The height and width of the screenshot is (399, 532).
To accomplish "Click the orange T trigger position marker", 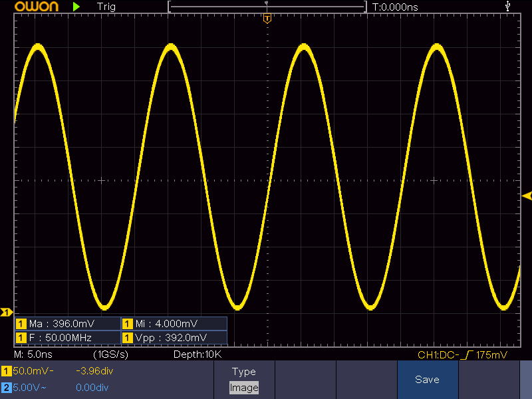I will click(x=267, y=19).
